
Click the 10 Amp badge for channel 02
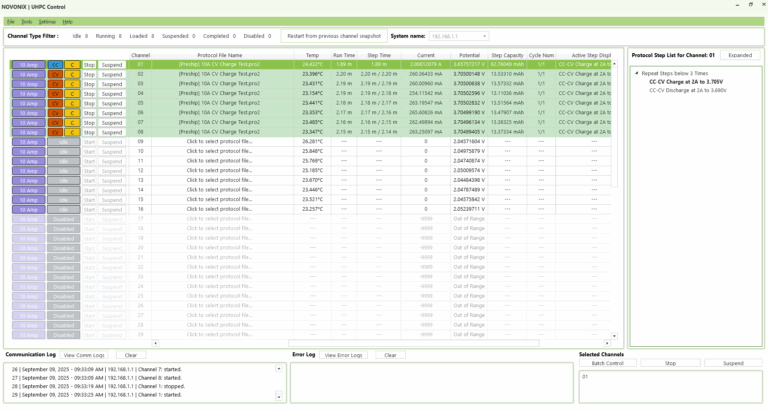28,74
